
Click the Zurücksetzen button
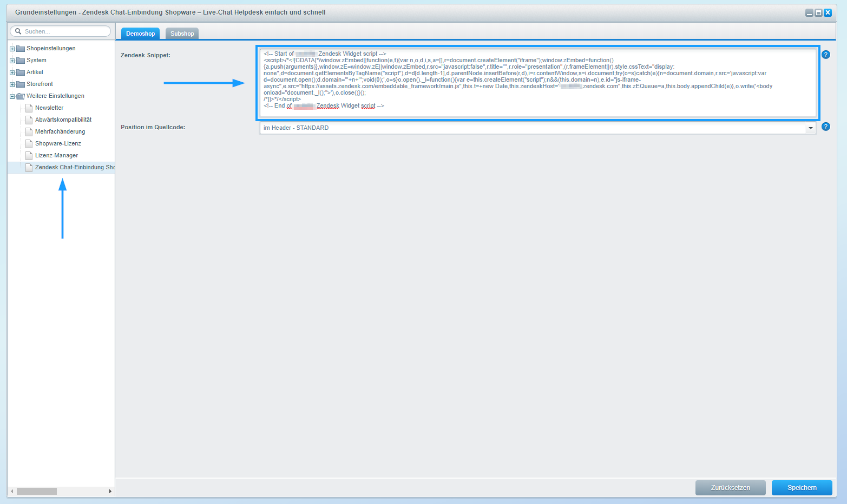pos(730,487)
